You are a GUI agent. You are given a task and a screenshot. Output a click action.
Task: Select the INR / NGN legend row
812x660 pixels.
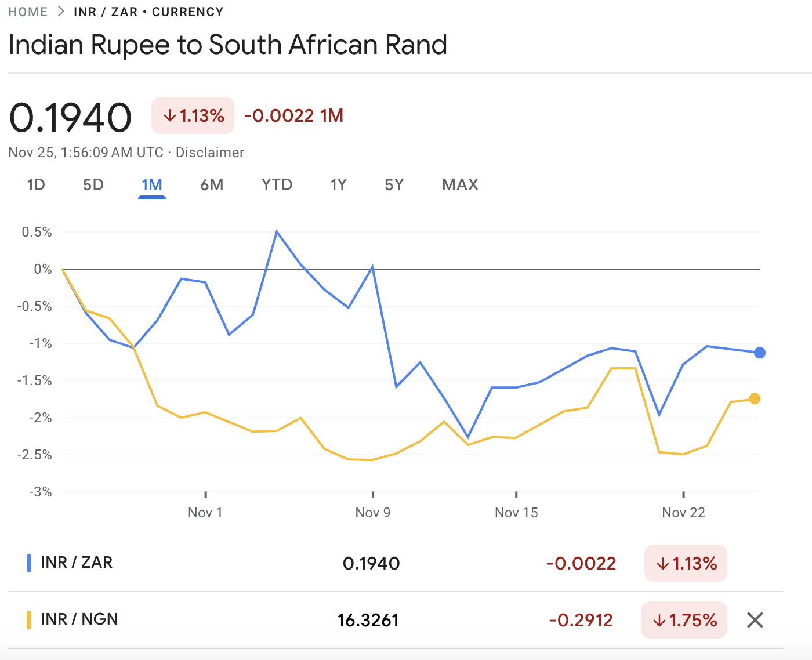[78, 619]
